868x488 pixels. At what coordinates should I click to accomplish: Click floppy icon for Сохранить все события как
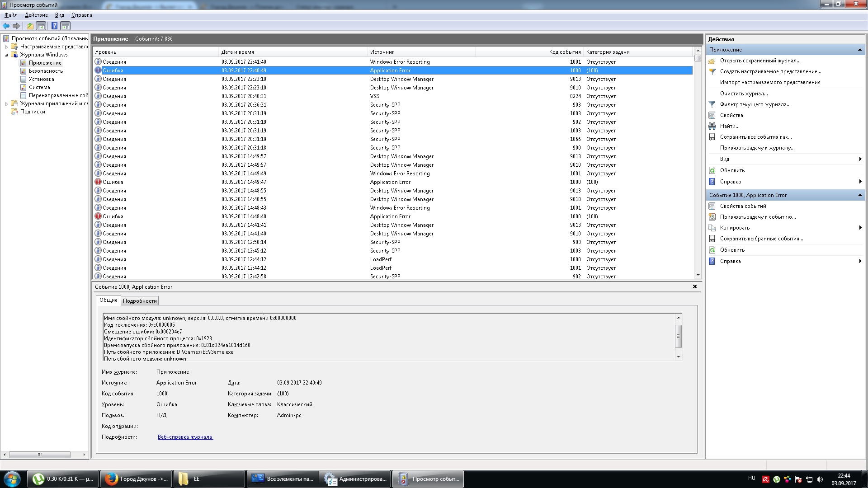pyautogui.click(x=712, y=137)
